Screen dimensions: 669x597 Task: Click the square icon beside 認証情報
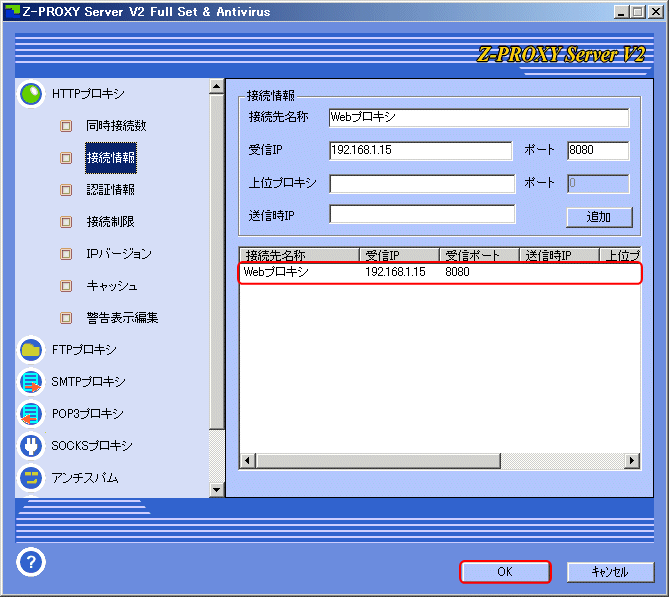click(x=66, y=190)
